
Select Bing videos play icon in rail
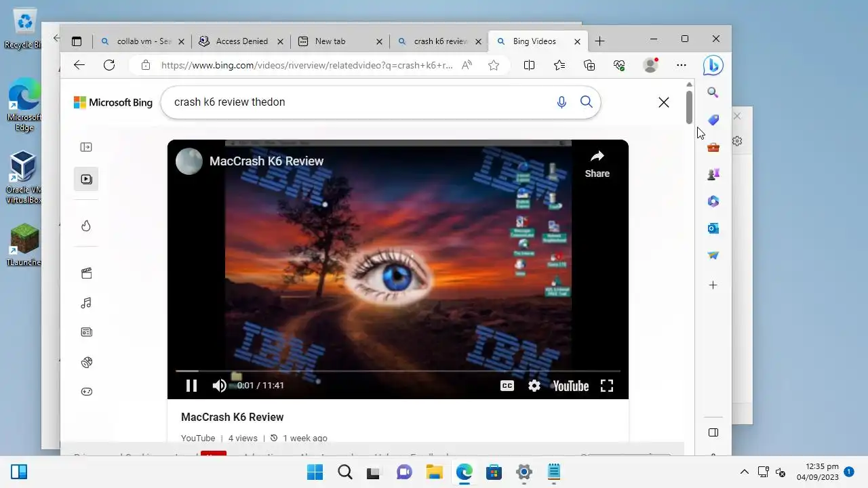[86, 179]
